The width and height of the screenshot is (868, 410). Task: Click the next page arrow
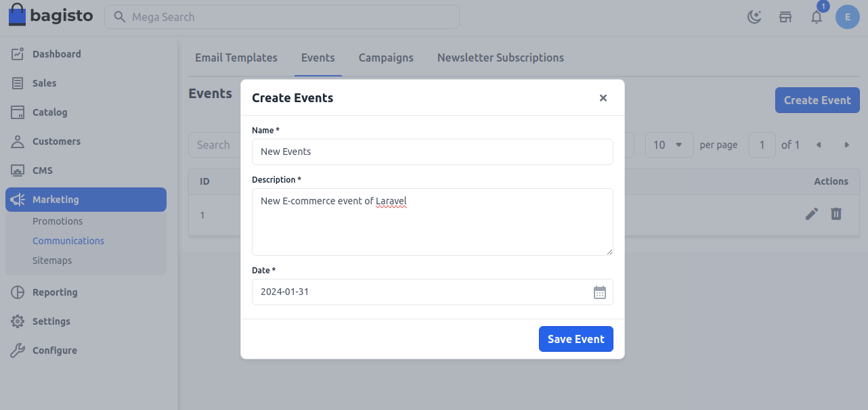(847, 145)
